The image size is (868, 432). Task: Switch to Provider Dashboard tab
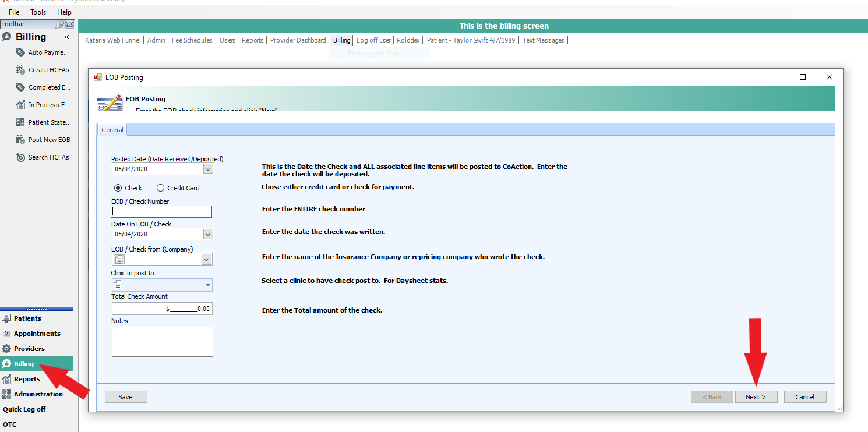298,40
